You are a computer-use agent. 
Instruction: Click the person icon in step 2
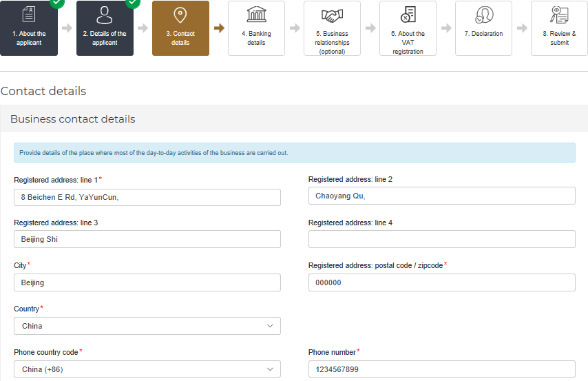pyautogui.click(x=104, y=15)
